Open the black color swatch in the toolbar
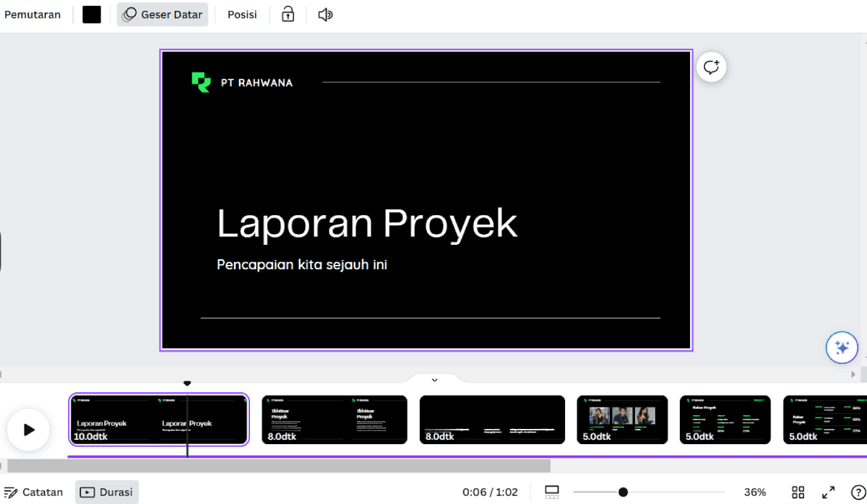 coord(91,14)
